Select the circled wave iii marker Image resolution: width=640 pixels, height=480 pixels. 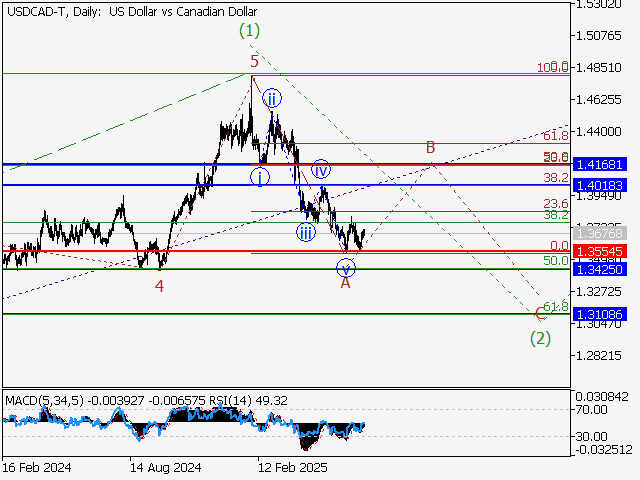306,233
